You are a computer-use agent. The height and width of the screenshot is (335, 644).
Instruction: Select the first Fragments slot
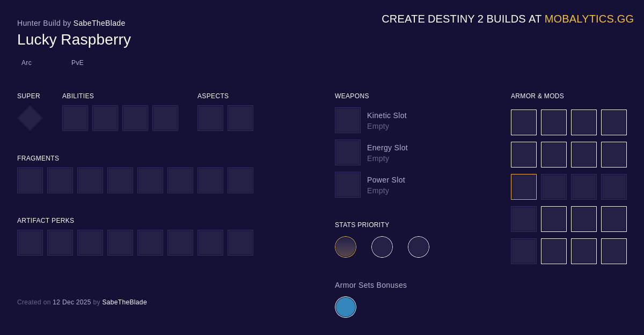pos(30,180)
